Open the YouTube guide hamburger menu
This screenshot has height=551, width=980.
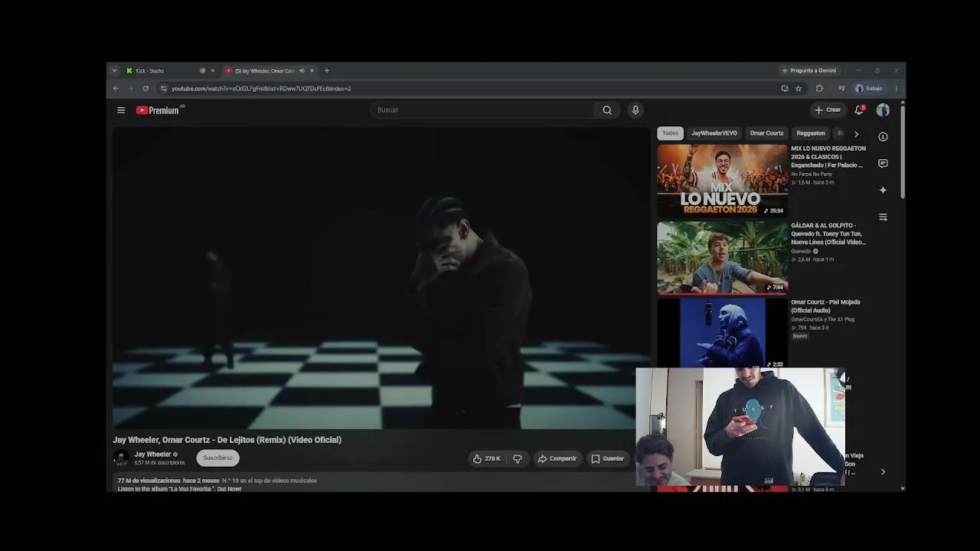coord(121,110)
